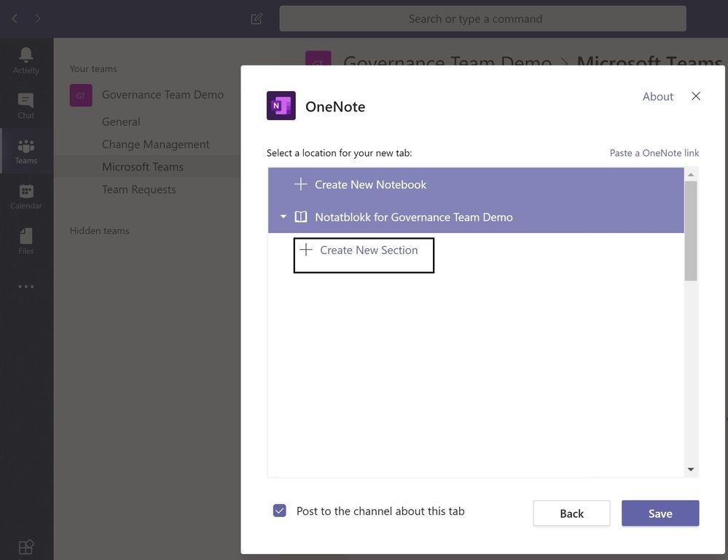Click Paste a OneNote link
This screenshot has height=560, width=728.
tap(654, 153)
